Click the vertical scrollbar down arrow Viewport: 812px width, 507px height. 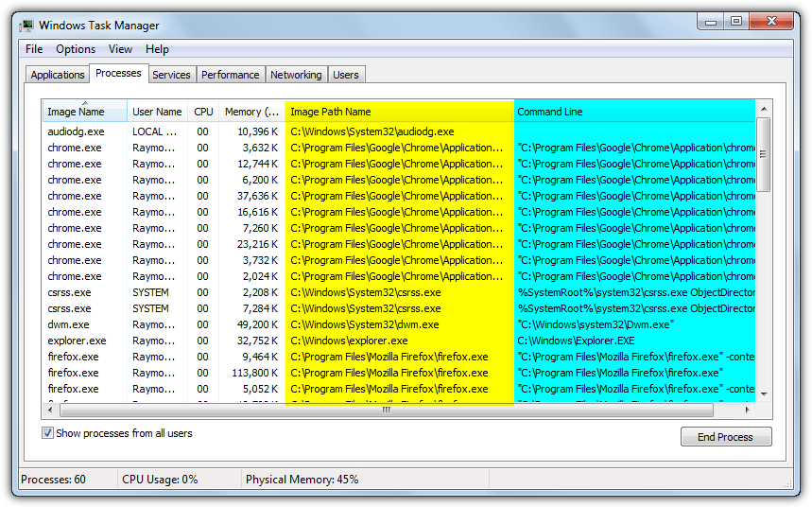764,394
